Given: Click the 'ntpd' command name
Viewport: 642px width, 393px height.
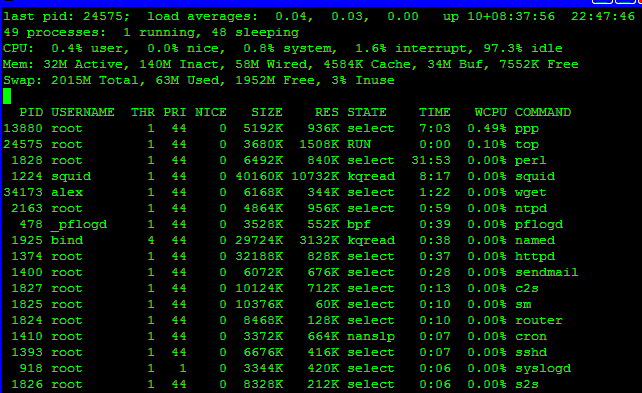Looking at the screenshot, I should (531, 209).
